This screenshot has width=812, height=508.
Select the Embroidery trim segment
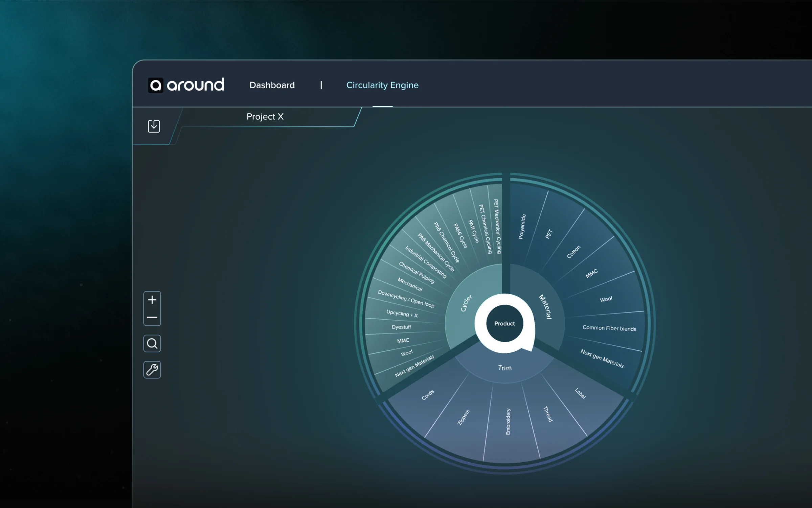coord(508,421)
